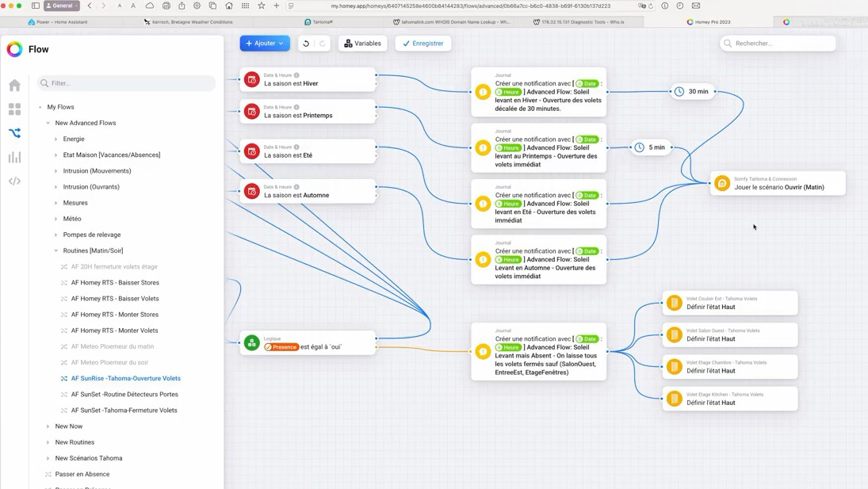This screenshot has height=489, width=868.
Task: Click the Rechercher search field
Action: (x=778, y=43)
